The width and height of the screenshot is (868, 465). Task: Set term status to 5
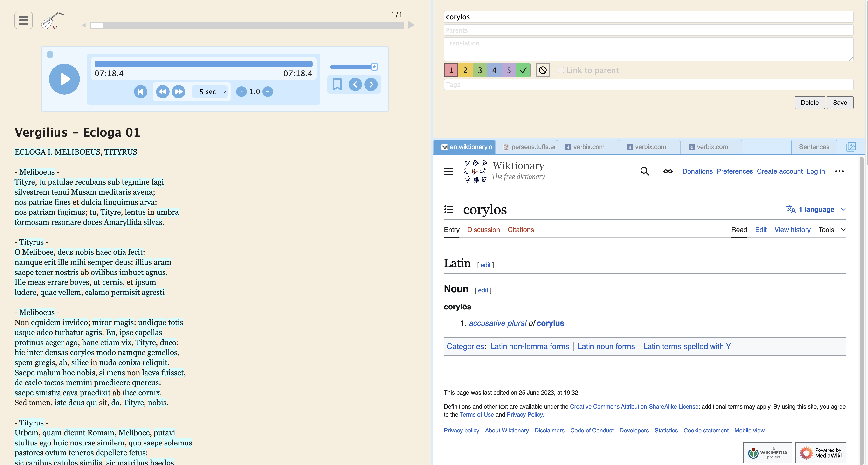tap(509, 70)
